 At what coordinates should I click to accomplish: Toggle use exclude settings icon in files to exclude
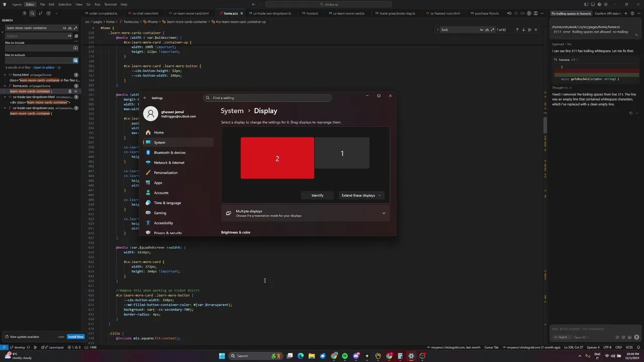click(75, 60)
